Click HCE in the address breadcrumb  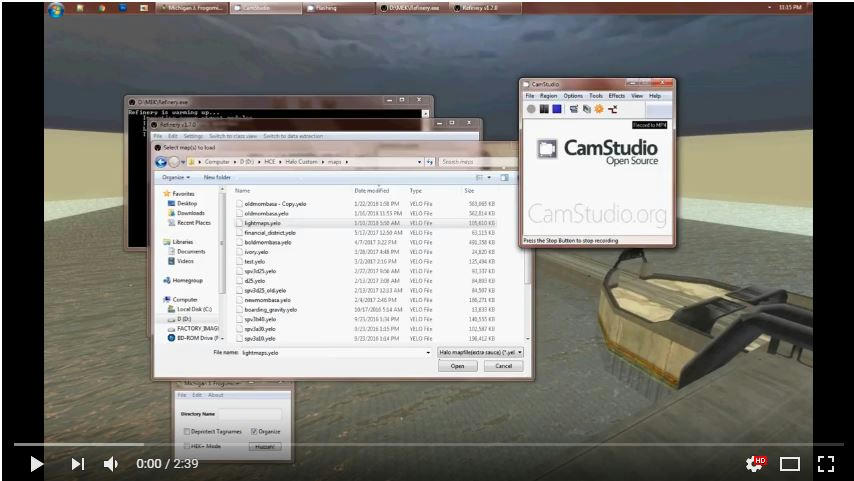click(270, 162)
